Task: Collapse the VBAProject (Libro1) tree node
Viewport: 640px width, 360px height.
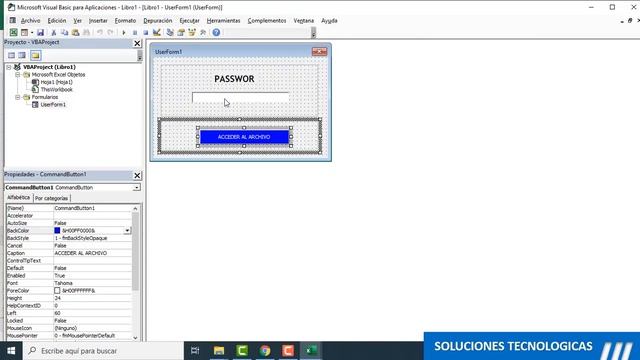Action: (x=9, y=67)
